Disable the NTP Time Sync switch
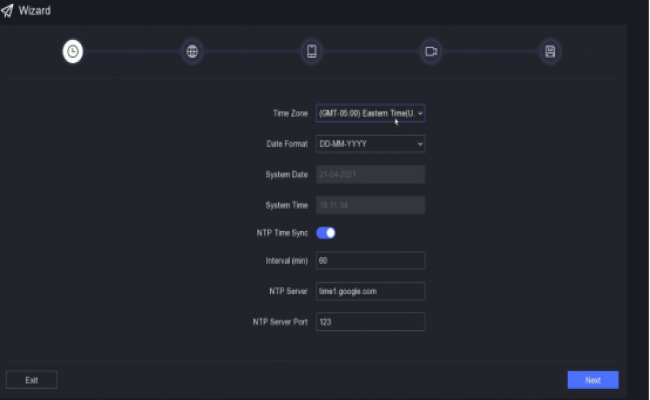The height and width of the screenshot is (400, 650). 326,233
